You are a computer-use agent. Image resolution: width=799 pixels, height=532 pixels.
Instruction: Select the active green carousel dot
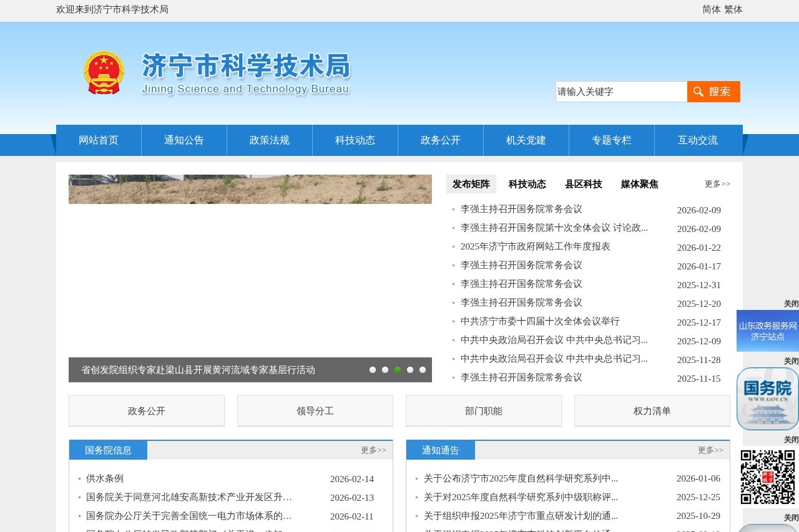pyautogui.click(x=398, y=370)
